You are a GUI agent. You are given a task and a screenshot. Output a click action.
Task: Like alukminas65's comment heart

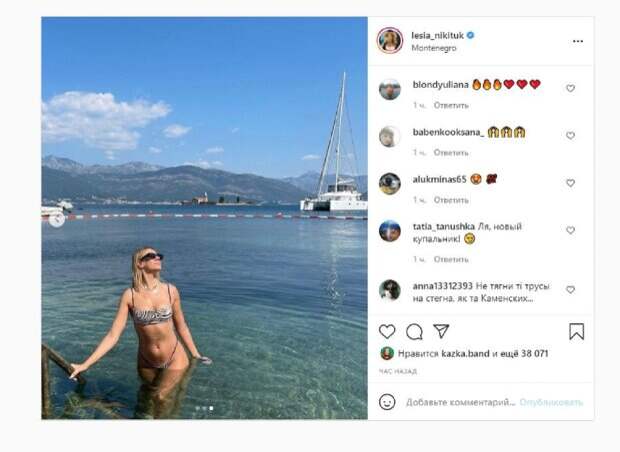570,183
